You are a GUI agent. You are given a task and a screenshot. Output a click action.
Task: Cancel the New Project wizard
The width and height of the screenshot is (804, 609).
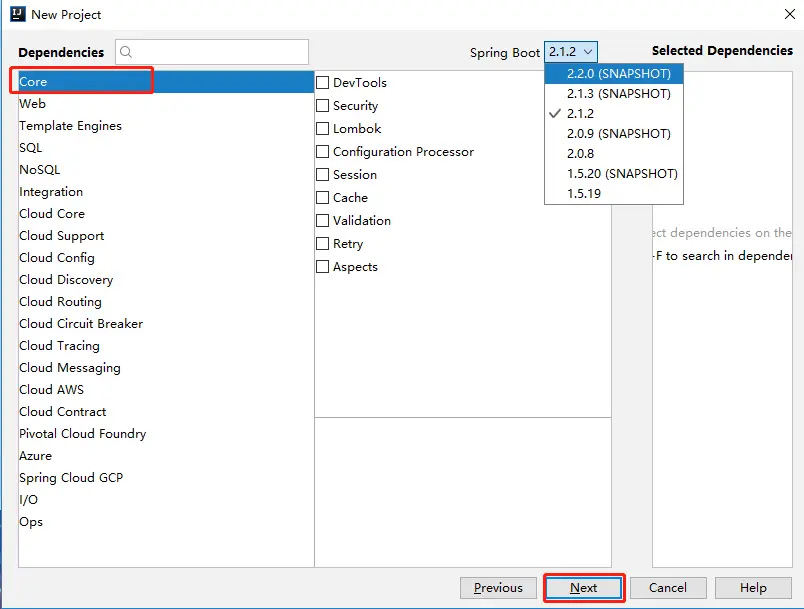[668, 588]
